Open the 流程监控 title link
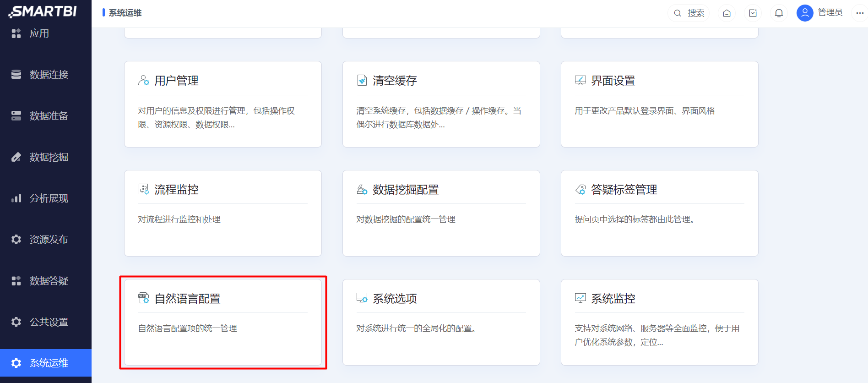 point(176,190)
